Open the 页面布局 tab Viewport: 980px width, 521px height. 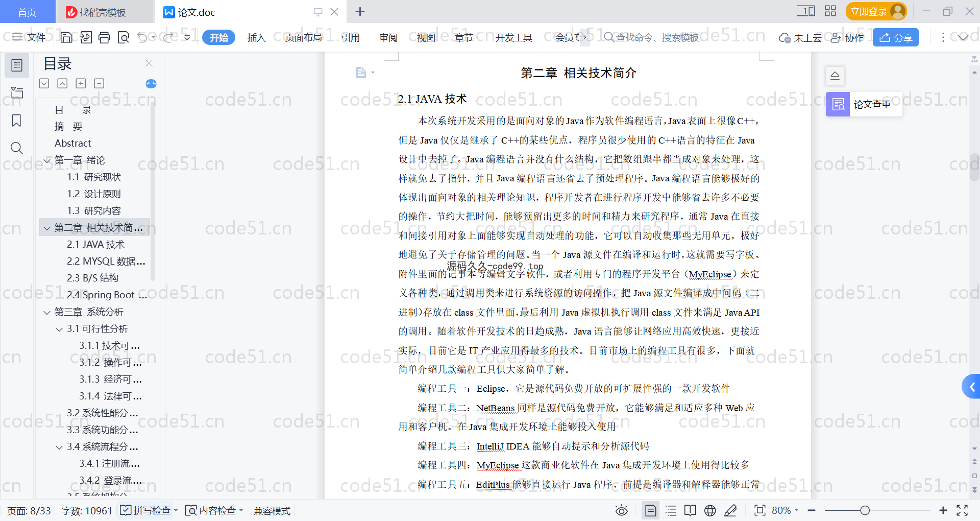click(303, 37)
